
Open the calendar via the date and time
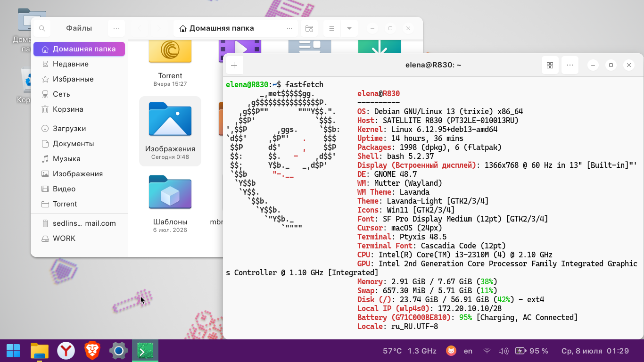point(595,351)
